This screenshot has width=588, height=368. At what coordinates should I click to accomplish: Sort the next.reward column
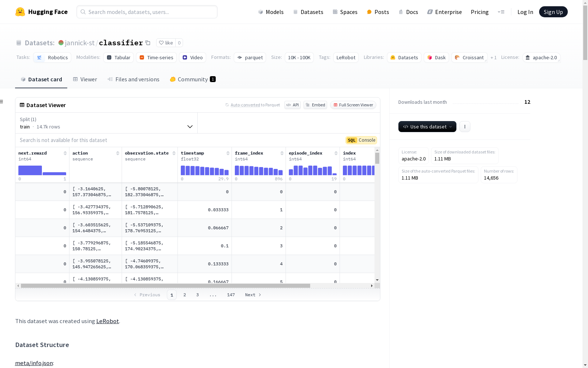(x=65, y=153)
